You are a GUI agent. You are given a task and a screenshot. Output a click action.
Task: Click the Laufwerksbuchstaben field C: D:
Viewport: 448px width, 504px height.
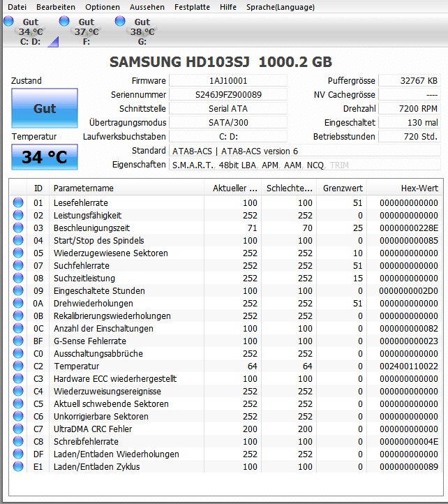tap(228, 137)
